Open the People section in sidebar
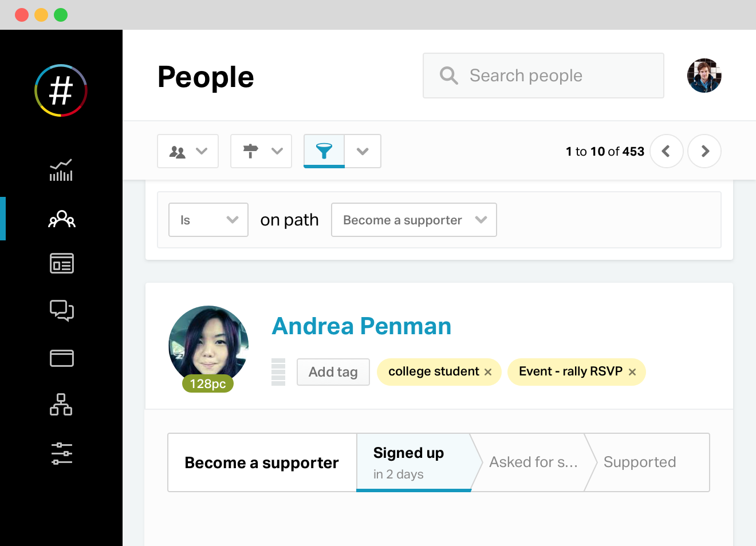Screen dimensions: 756x546 (x=61, y=219)
